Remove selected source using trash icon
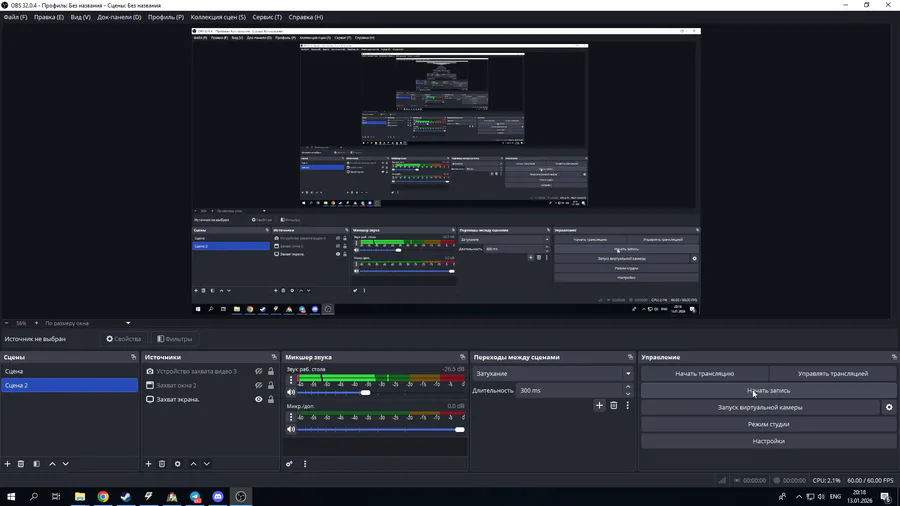The width and height of the screenshot is (900, 506). (162, 464)
